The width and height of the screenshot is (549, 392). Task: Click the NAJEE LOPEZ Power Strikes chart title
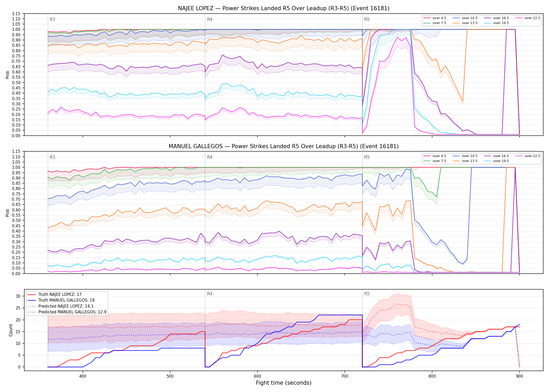tap(284, 8)
